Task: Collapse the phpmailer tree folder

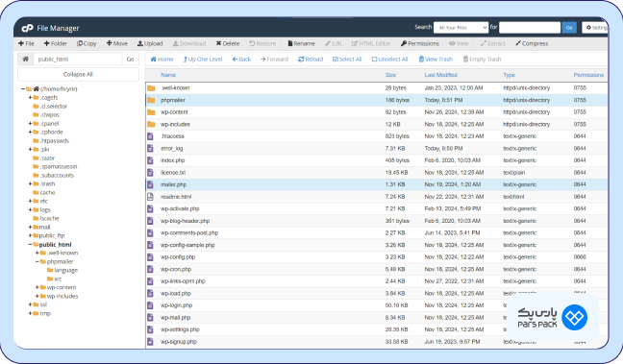Action: click(37, 261)
